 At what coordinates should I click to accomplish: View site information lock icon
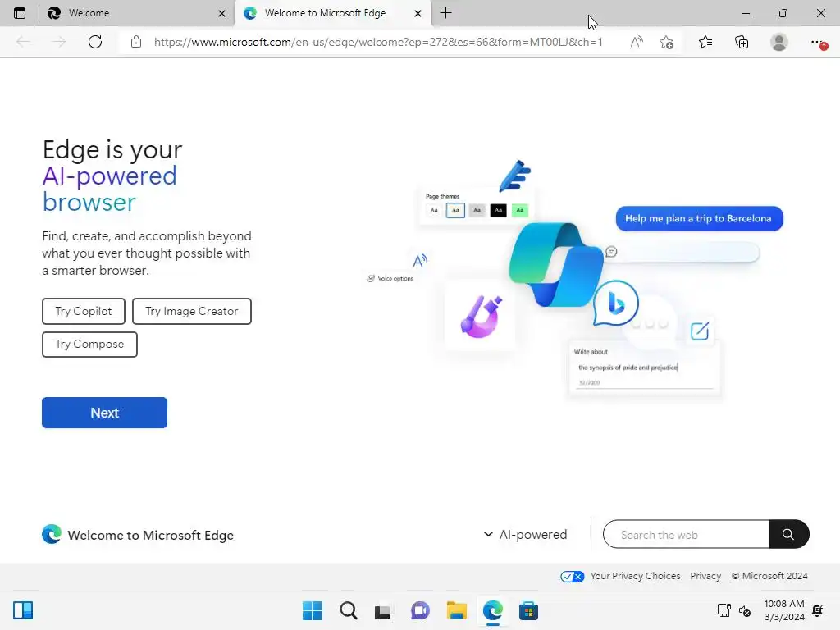point(136,42)
